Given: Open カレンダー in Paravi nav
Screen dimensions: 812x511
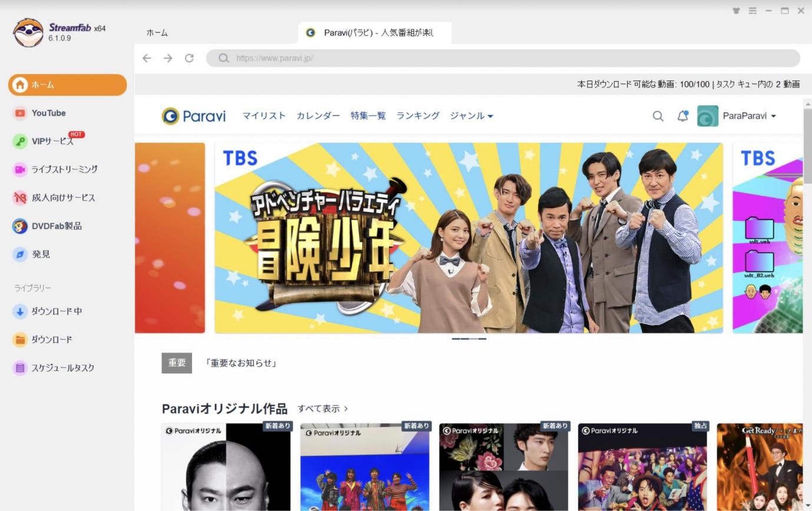Looking at the screenshot, I should point(318,116).
